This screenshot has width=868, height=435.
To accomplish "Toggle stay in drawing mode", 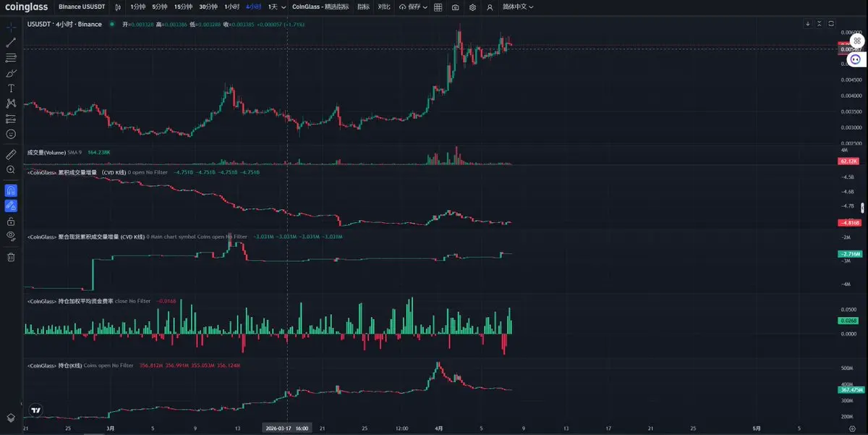I will tap(11, 206).
